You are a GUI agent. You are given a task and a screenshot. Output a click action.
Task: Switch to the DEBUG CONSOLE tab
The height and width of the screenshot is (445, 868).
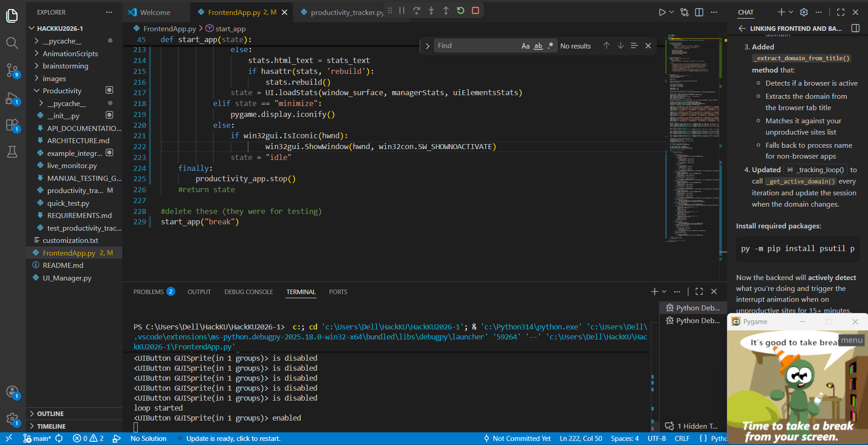tap(249, 292)
